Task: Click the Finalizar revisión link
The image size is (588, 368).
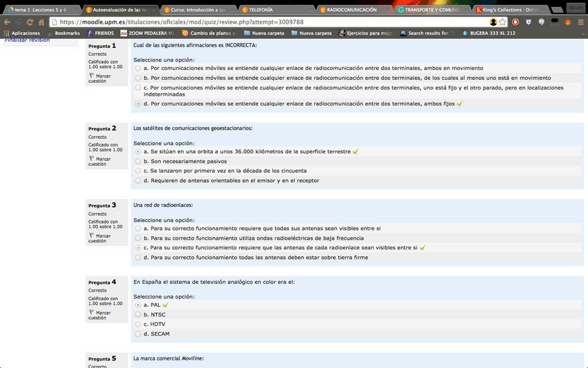Action: [27, 40]
